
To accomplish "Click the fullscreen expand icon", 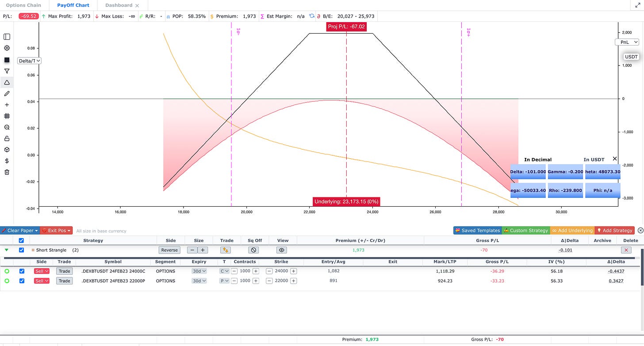I will point(637,5).
